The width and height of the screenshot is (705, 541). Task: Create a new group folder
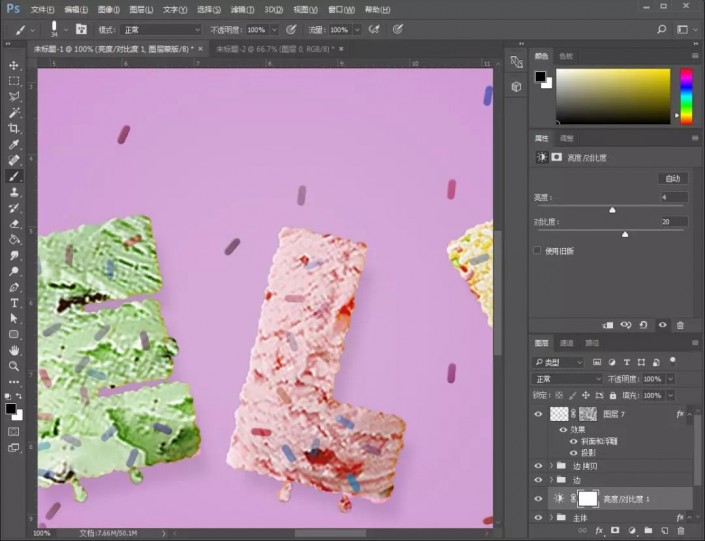tap(648, 531)
